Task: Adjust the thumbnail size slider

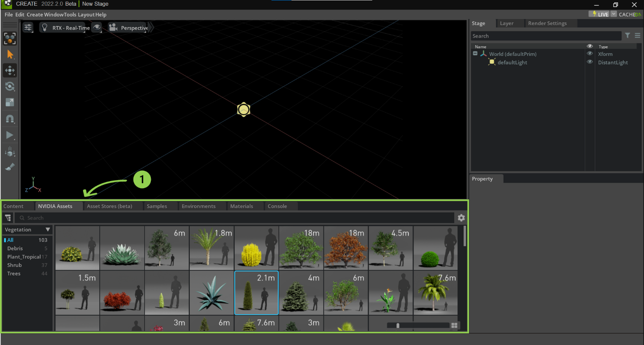Action: (x=418, y=325)
